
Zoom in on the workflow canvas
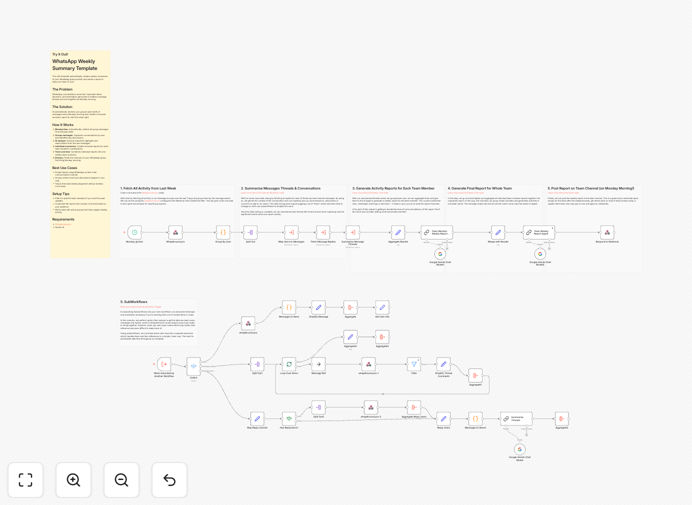73,479
